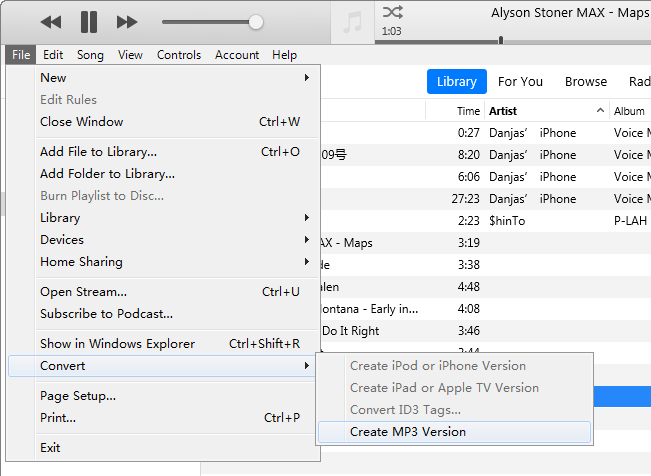This screenshot has width=651, height=476.
Task: Click Create MP3 Version
Action: coord(454,432)
